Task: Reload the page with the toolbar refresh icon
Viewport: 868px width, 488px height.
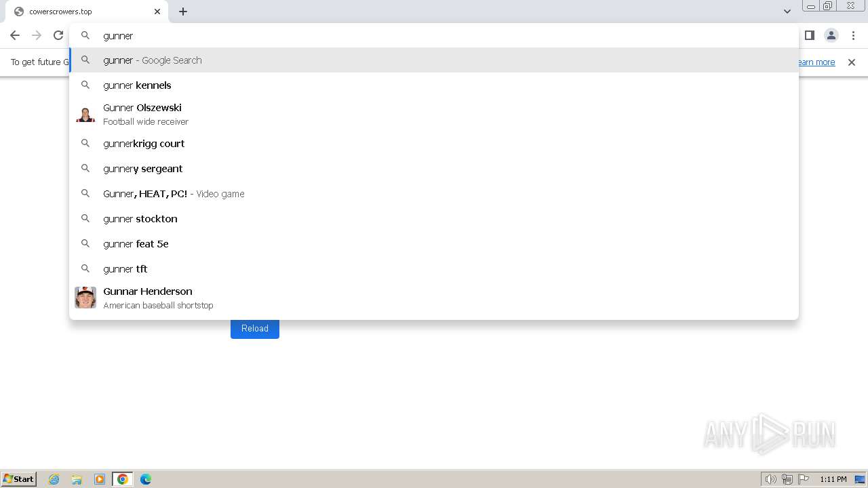Action: click(x=58, y=35)
